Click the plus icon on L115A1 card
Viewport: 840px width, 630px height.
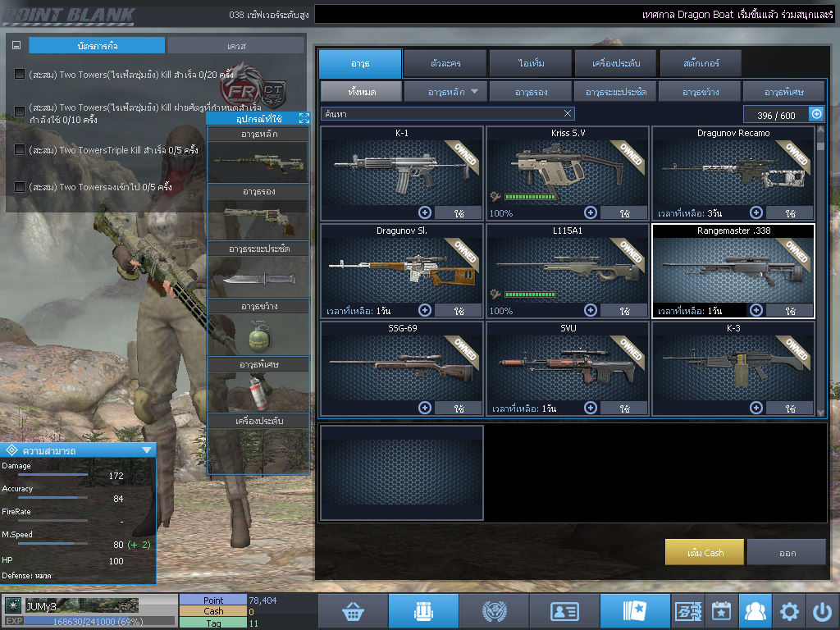coord(591,310)
